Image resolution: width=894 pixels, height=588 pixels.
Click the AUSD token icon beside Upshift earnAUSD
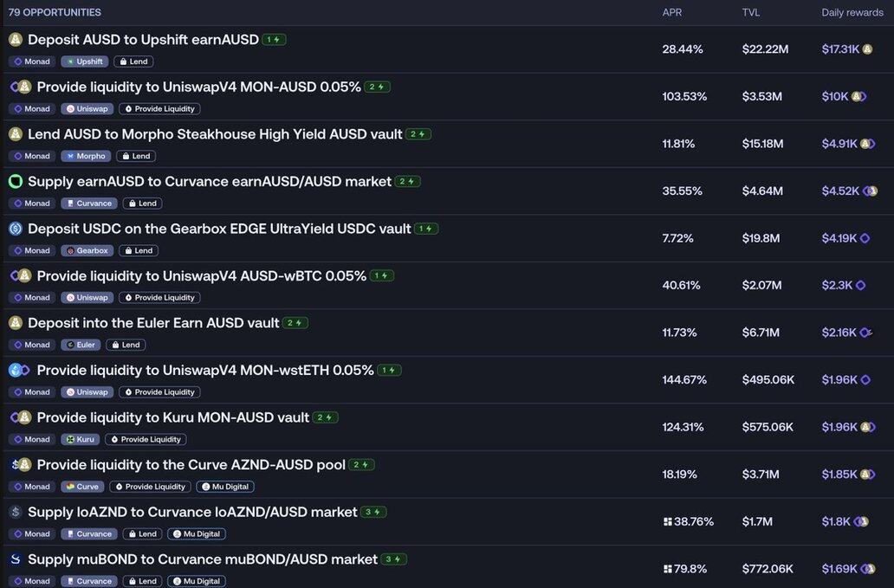point(16,40)
